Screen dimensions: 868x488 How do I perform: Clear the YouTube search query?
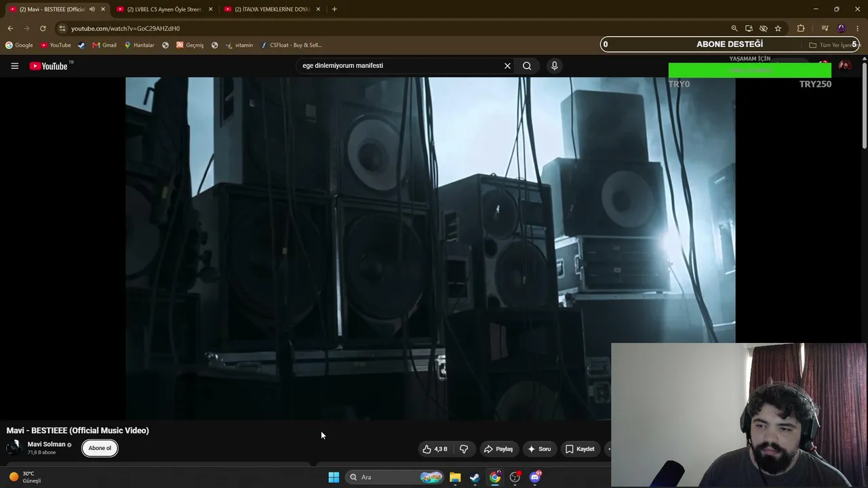507,66
